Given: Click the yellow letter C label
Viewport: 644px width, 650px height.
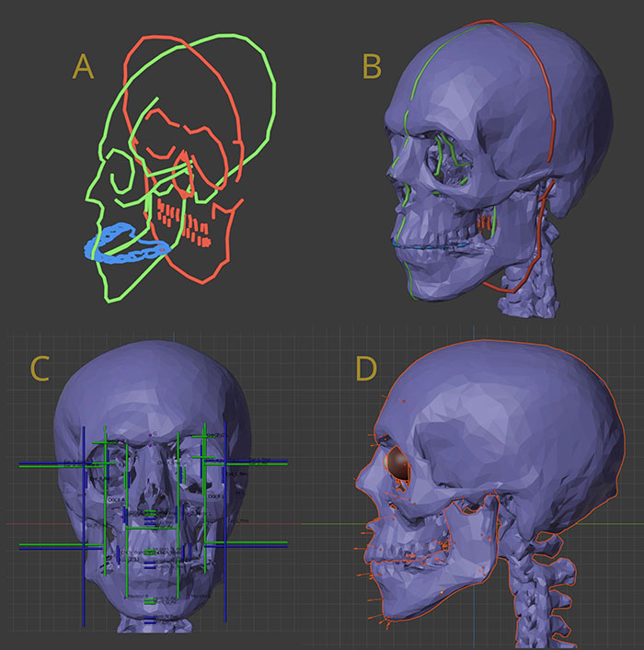Looking at the screenshot, I should tap(40, 367).
